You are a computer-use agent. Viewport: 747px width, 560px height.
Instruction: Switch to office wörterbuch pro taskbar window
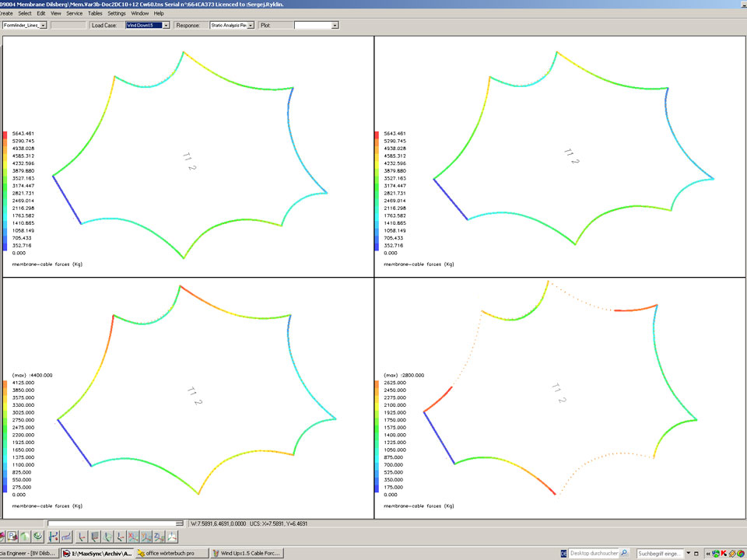point(170,553)
